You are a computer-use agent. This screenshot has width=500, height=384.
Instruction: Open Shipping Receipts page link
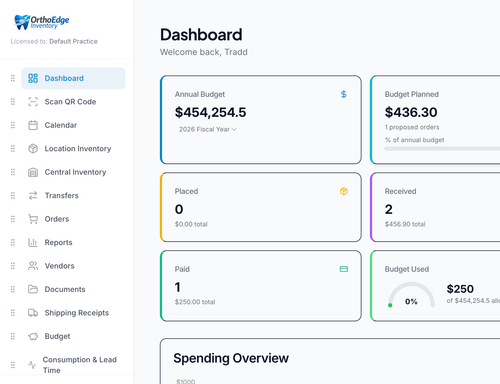[73, 313]
